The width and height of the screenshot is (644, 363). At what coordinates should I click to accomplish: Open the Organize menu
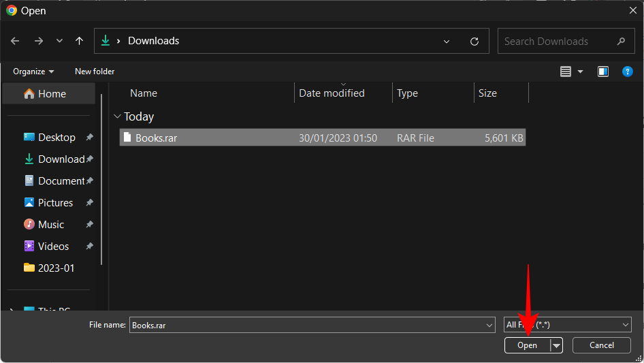(x=33, y=72)
